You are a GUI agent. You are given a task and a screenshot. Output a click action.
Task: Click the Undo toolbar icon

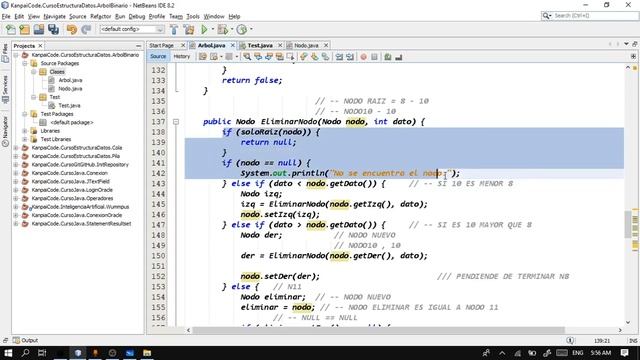click(72, 29)
